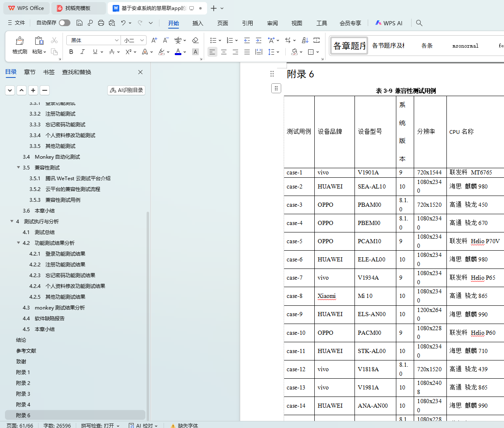Click the center align paragraph icon
Screen dimensions: 504x428
pos(224,52)
